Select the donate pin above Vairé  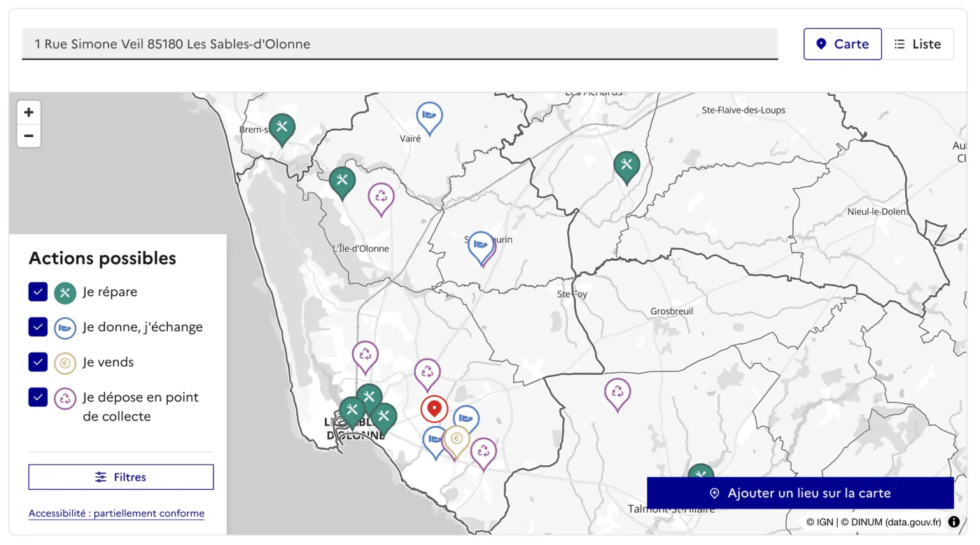430,118
